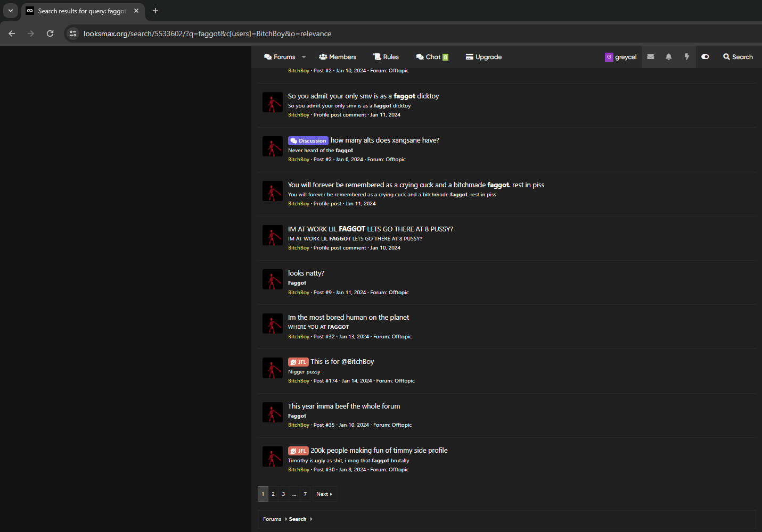The image size is (762, 532).
Task: Open the Rules page
Action: click(x=386, y=57)
